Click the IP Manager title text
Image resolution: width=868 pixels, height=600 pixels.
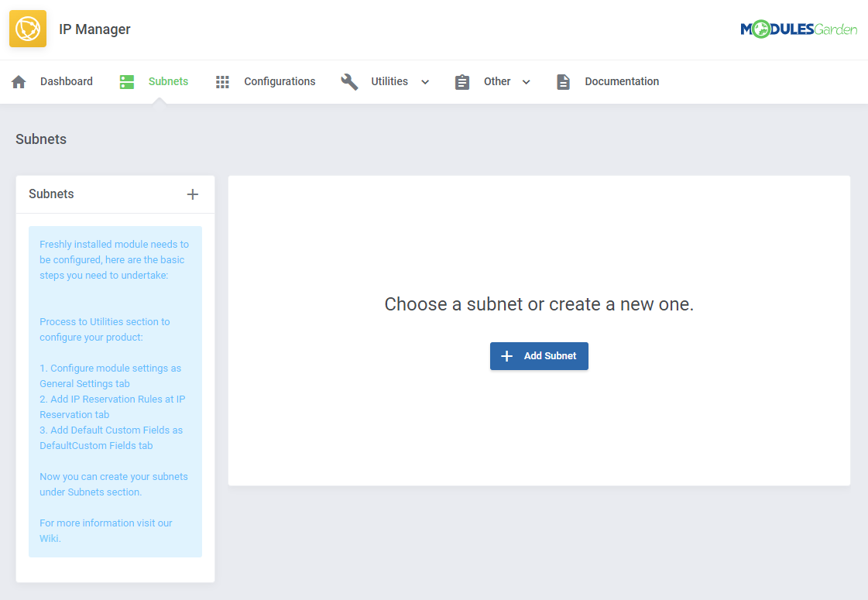click(94, 29)
